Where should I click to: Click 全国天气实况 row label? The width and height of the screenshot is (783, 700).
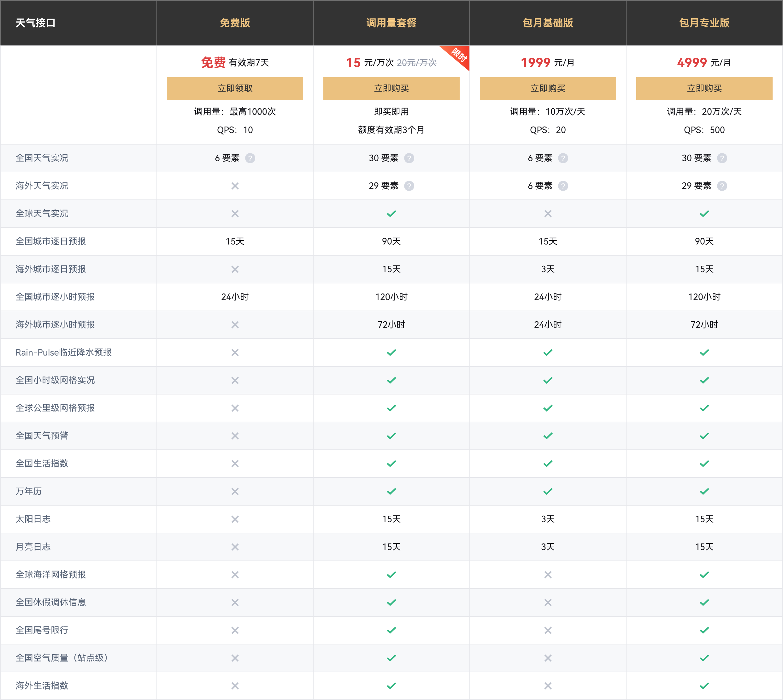click(42, 158)
